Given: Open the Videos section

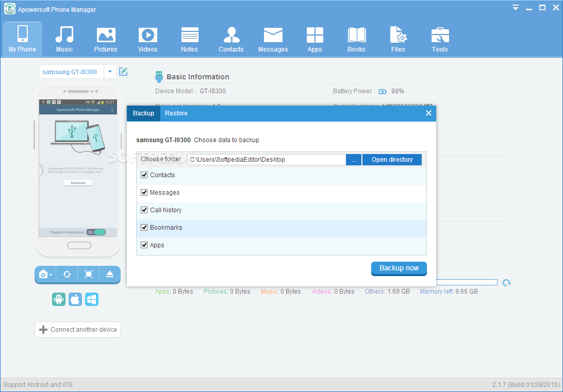Looking at the screenshot, I should point(147,40).
